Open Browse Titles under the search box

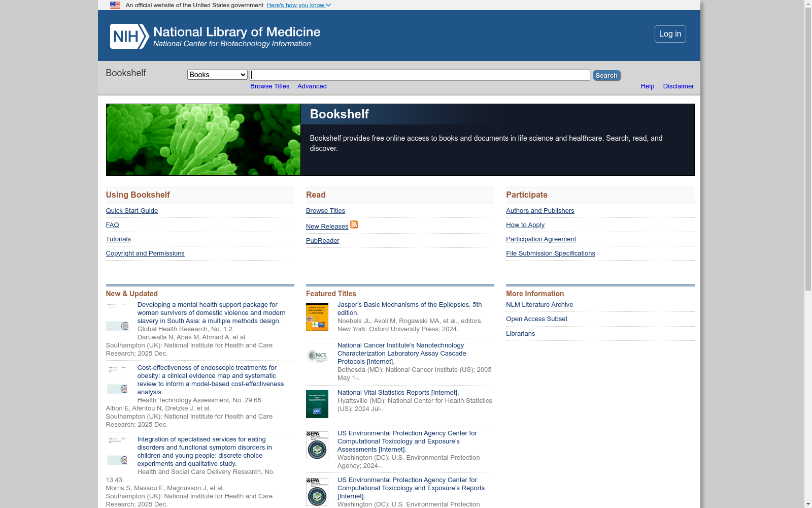(x=270, y=86)
